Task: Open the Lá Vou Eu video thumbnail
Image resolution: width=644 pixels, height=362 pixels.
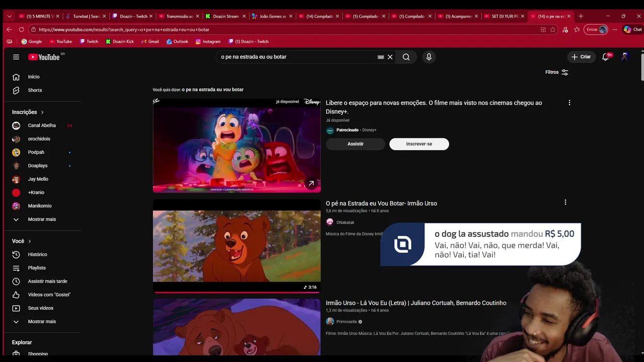Action: [236, 327]
